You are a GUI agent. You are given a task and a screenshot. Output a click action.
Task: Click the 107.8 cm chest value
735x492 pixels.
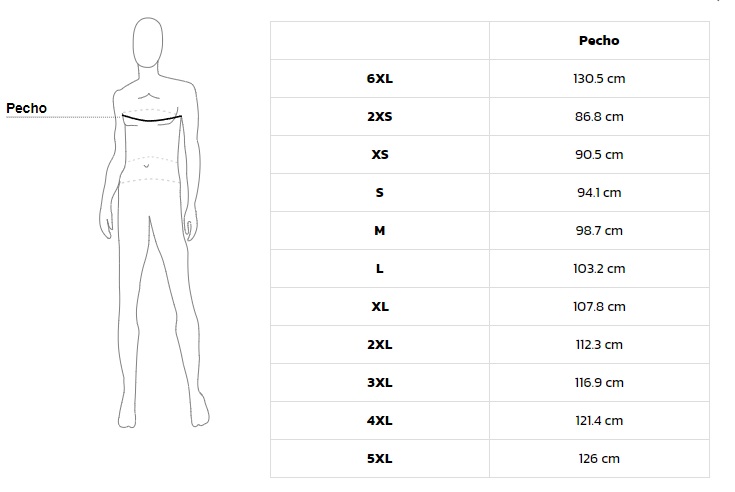599,306
